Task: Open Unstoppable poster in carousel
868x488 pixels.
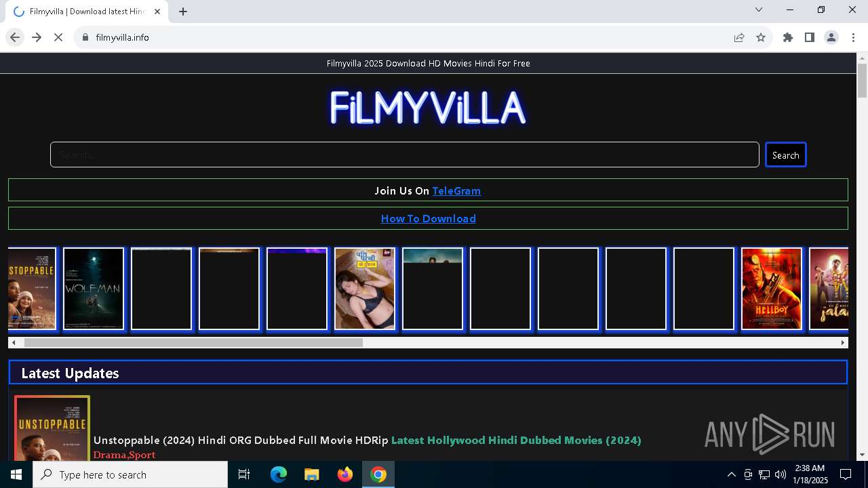Action: click(31, 289)
